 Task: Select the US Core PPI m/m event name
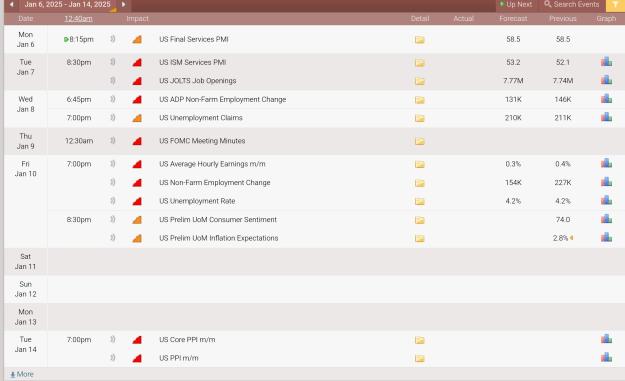coord(187,340)
